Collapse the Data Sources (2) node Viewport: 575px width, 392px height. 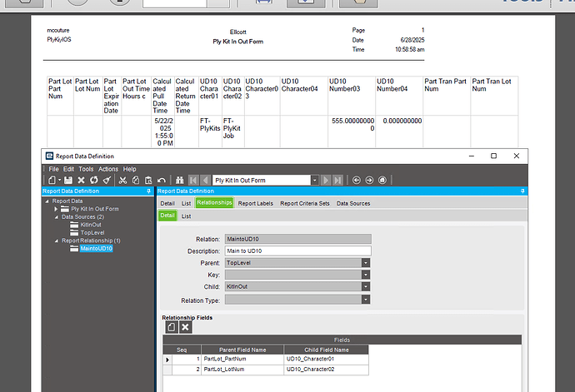point(57,217)
